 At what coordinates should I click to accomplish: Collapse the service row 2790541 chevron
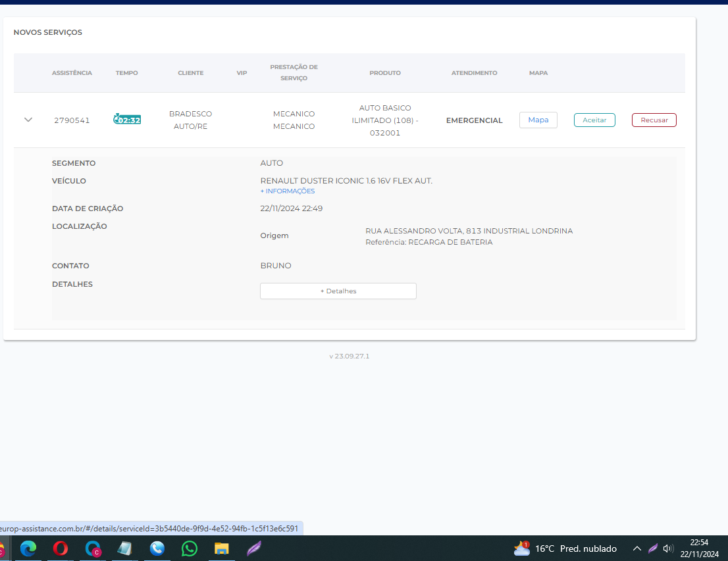coord(28,120)
